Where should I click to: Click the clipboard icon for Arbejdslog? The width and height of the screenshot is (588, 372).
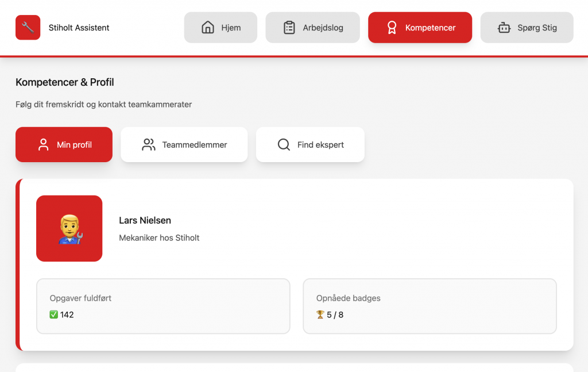click(x=289, y=28)
